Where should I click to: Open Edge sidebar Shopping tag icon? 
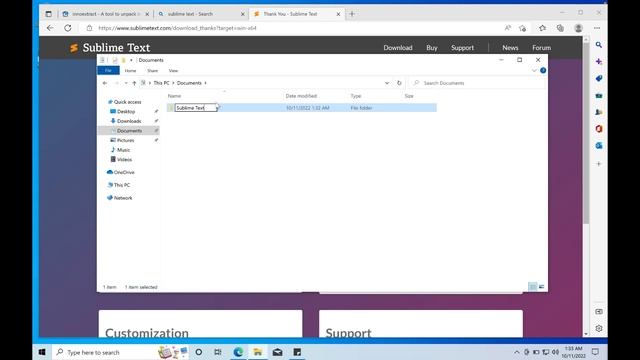598,78
